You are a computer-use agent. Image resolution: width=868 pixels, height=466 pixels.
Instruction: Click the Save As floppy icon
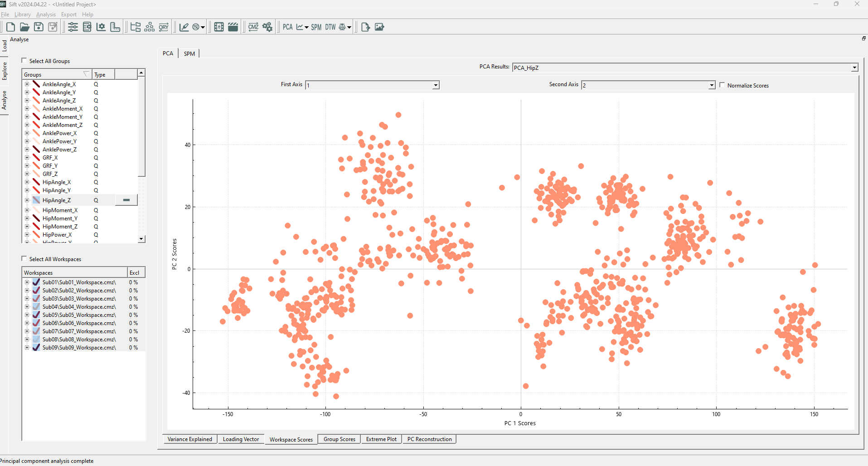53,27
